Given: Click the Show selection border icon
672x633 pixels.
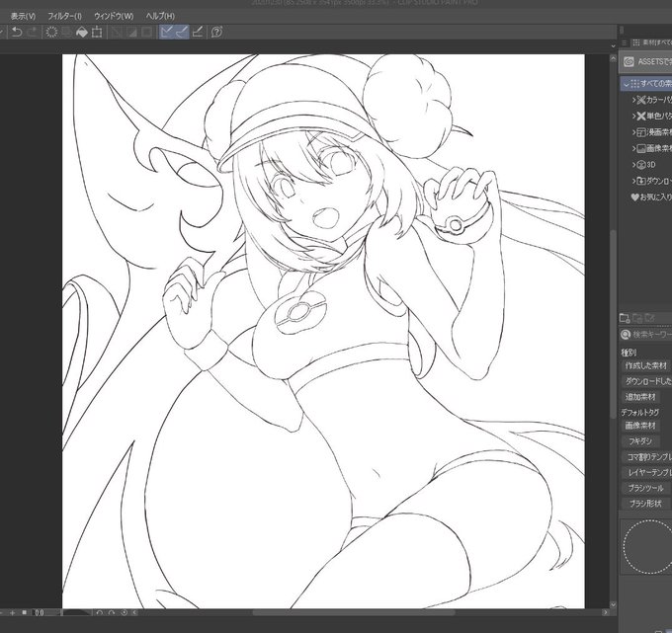Looking at the screenshot, I should tap(147, 33).
